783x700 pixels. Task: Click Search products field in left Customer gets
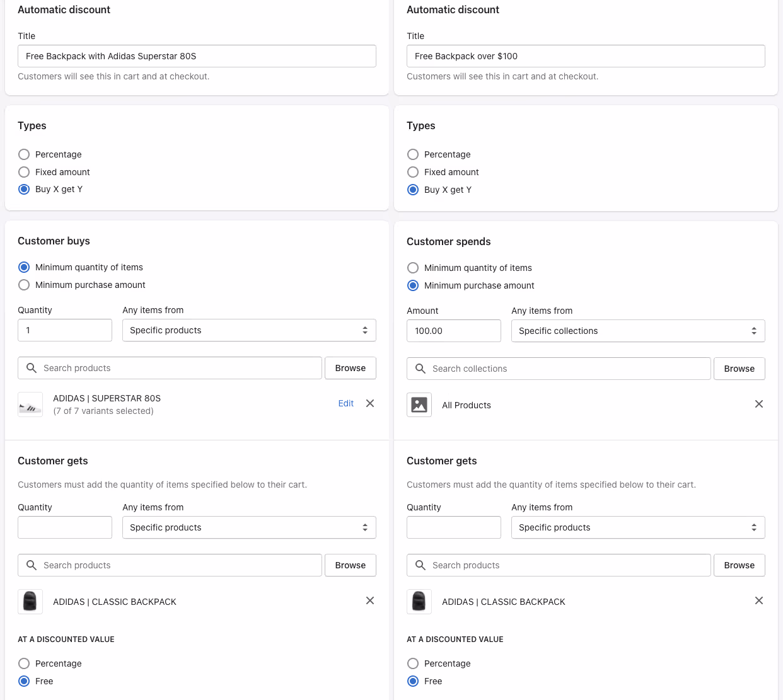(170, 565)
